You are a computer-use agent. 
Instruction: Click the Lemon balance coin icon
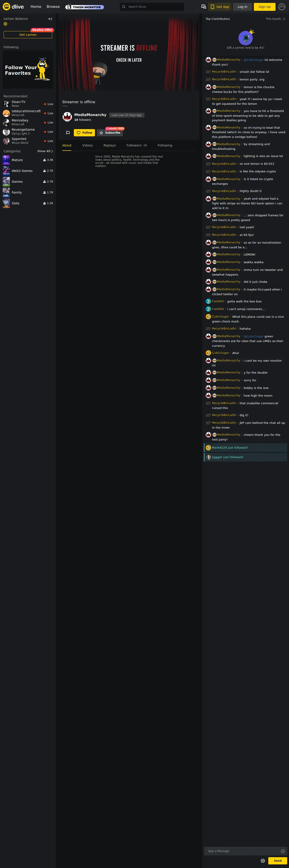click(5, 24)
